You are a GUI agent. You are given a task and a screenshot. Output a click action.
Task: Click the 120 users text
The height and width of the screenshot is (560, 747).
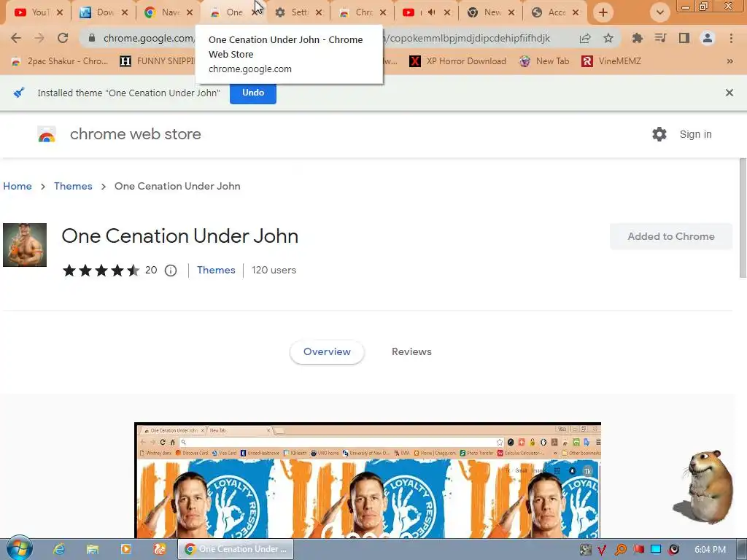(x=274, y=270)
